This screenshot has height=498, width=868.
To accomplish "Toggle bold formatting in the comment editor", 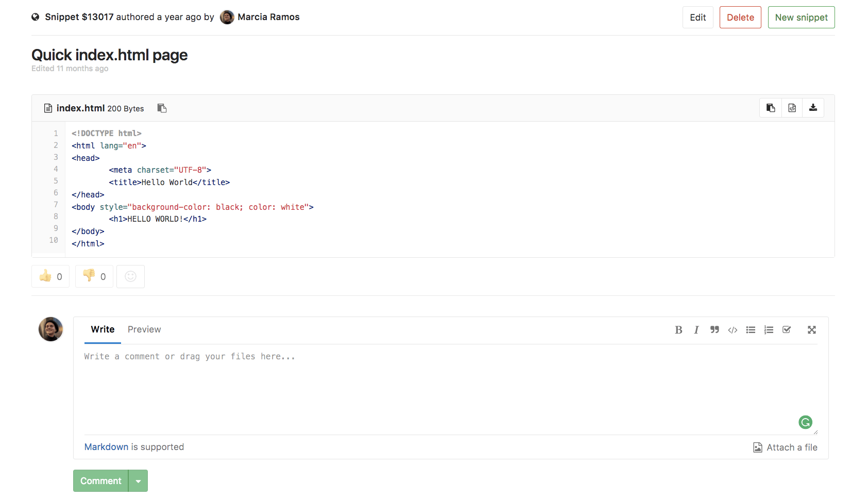I will click(x=679, y=330).
